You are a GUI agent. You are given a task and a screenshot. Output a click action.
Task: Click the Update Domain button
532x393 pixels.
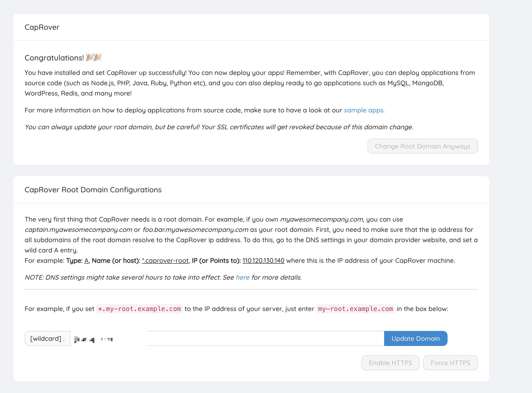coord(415,338)
